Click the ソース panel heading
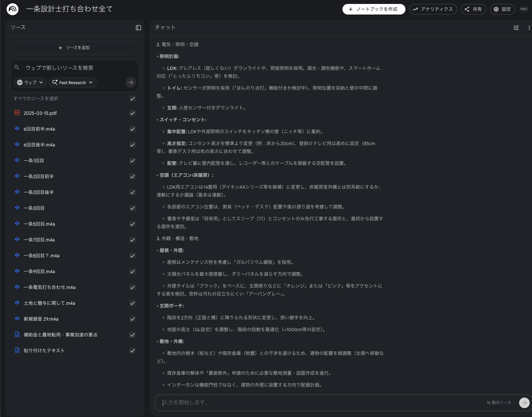 18,27
